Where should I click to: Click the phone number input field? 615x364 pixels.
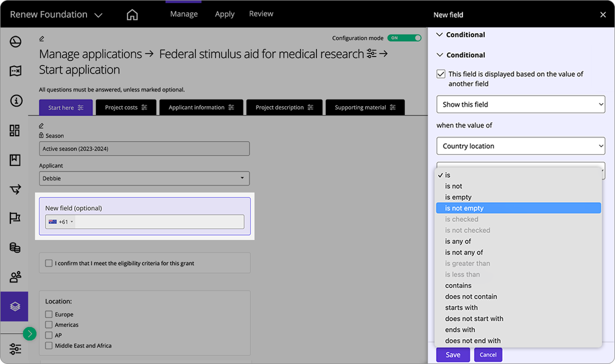(159, 222)
